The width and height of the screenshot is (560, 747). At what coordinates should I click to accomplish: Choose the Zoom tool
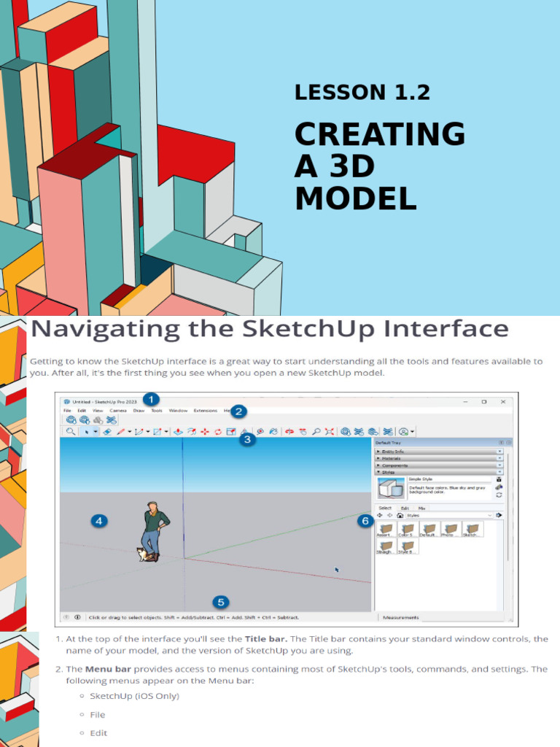316,432
